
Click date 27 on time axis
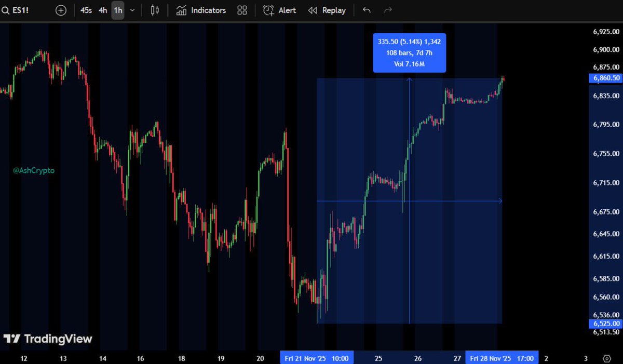coord(457,358)
